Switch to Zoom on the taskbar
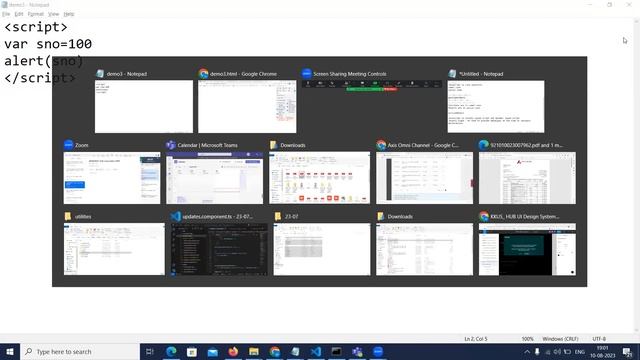 378,351
